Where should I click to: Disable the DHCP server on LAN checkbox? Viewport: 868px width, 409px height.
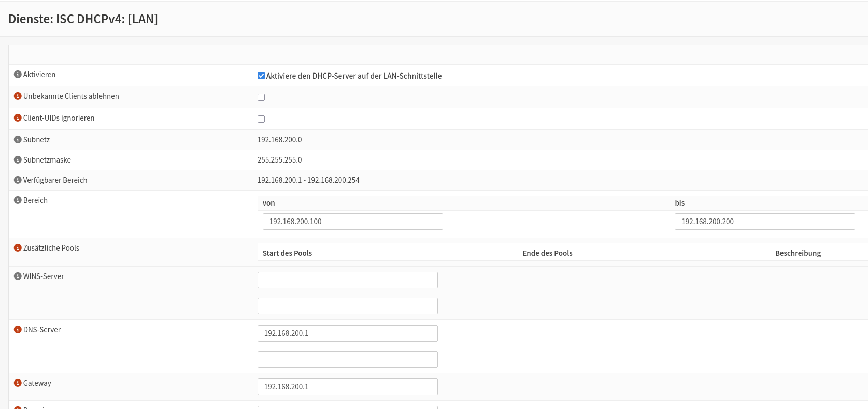[x=261, y=76]
